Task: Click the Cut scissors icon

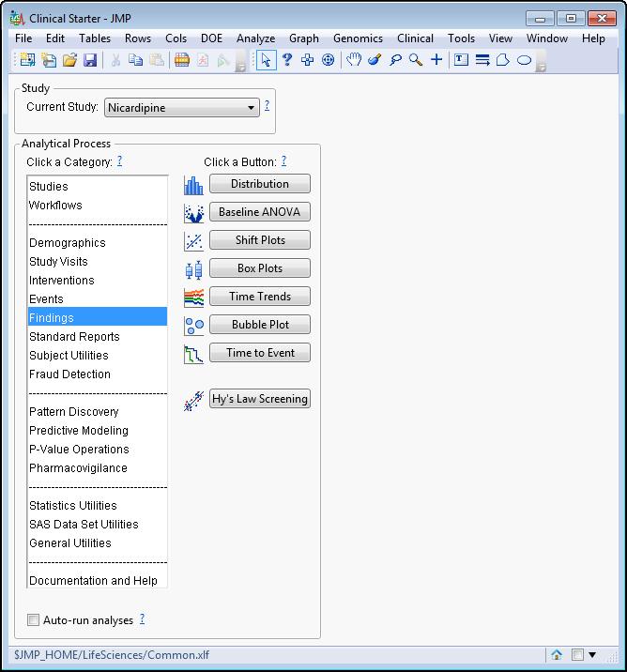Action: [x=115, y=59]
